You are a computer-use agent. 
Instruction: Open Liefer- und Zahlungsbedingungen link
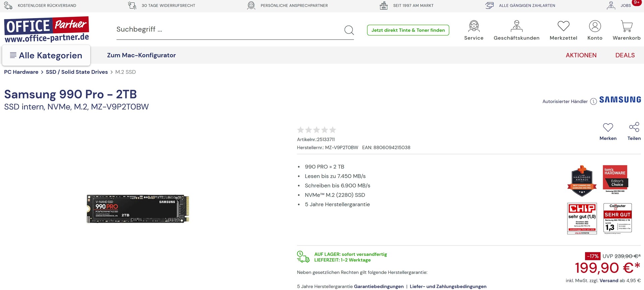click(x=448, y=286)
